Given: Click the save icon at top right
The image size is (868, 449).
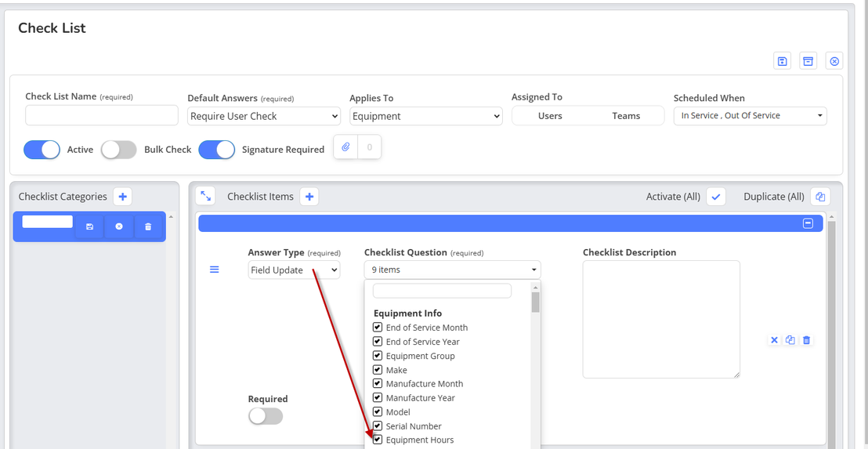Looking at the screenshot, I should click(782, 61).
